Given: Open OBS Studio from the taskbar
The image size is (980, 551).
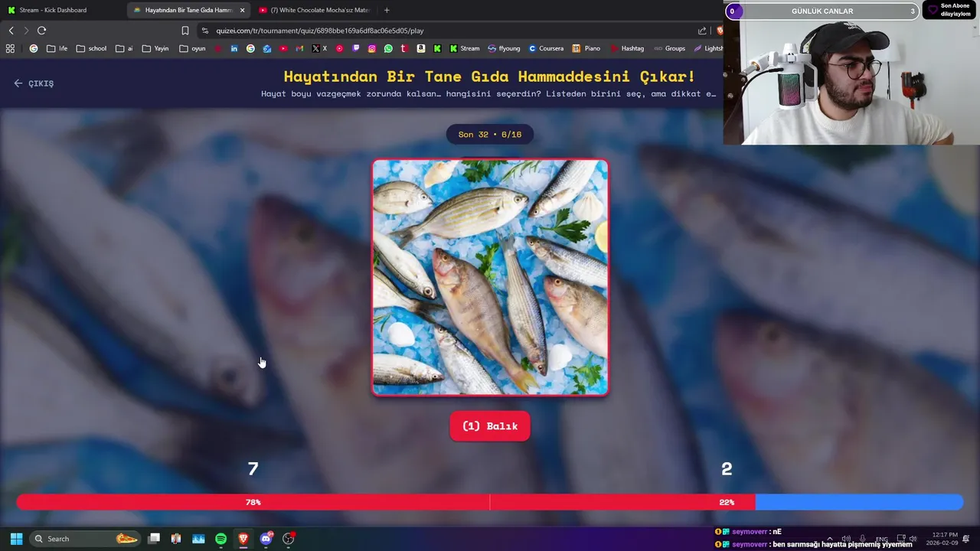Looking at the screenshot, I should pyautogui.click(x=289, y=539).
